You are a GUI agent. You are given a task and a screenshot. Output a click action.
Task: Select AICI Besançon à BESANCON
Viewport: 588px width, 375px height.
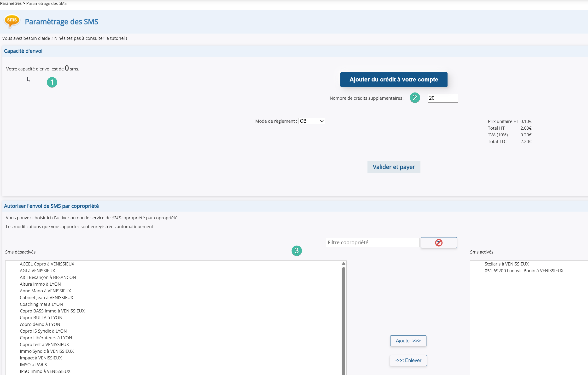[48, 277]
